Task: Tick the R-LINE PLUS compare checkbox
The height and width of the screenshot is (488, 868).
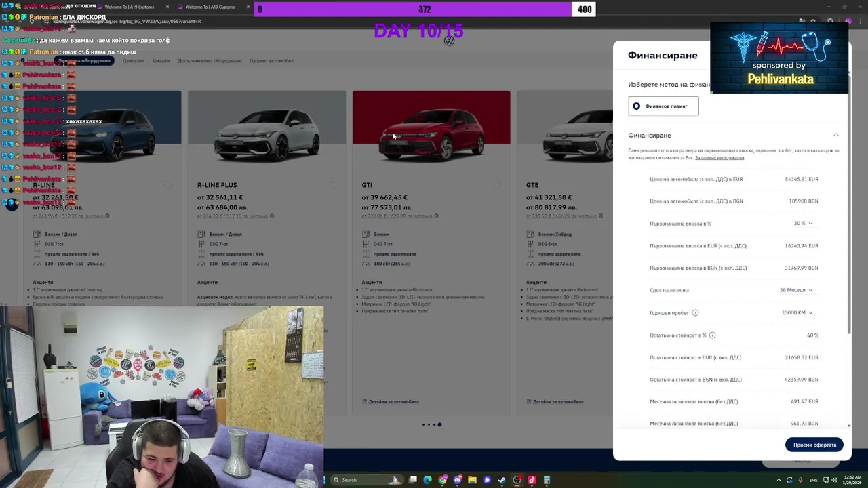Action: click(332, 185)
